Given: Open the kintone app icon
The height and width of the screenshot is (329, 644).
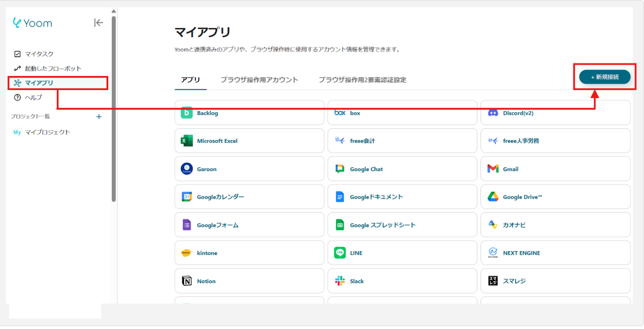Looking at the screenshot, I should click(x=187, y=253).
